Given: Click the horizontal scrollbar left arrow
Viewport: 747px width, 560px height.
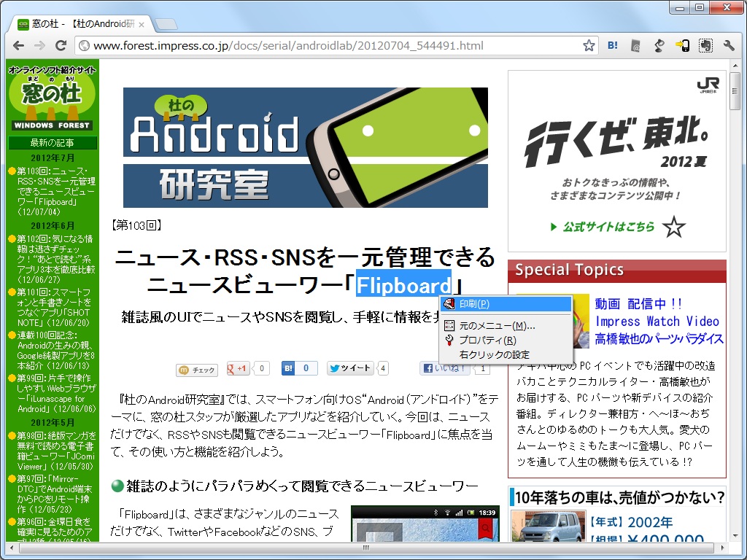Looking at the screenshot, I should pyautogui.click(x=10, y=548).
